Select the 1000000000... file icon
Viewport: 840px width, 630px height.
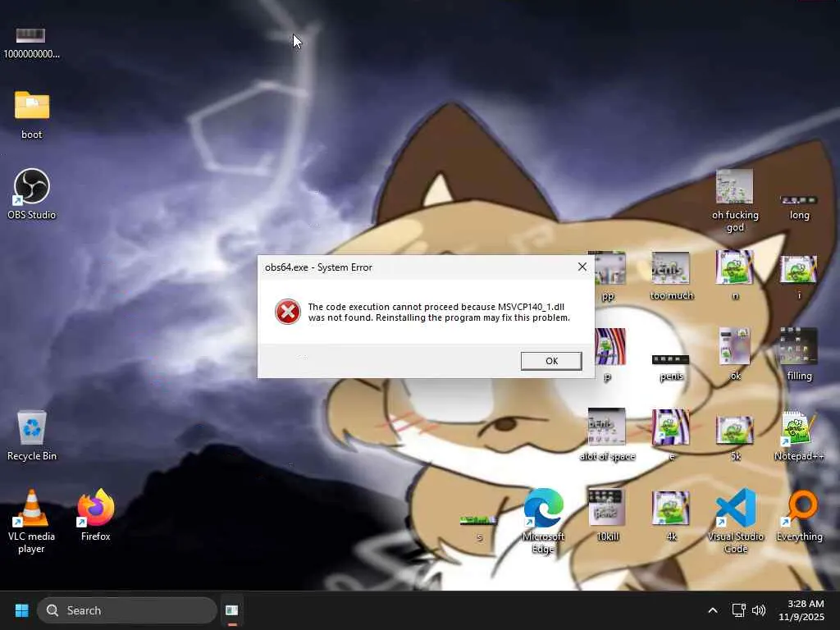point(32,43)
